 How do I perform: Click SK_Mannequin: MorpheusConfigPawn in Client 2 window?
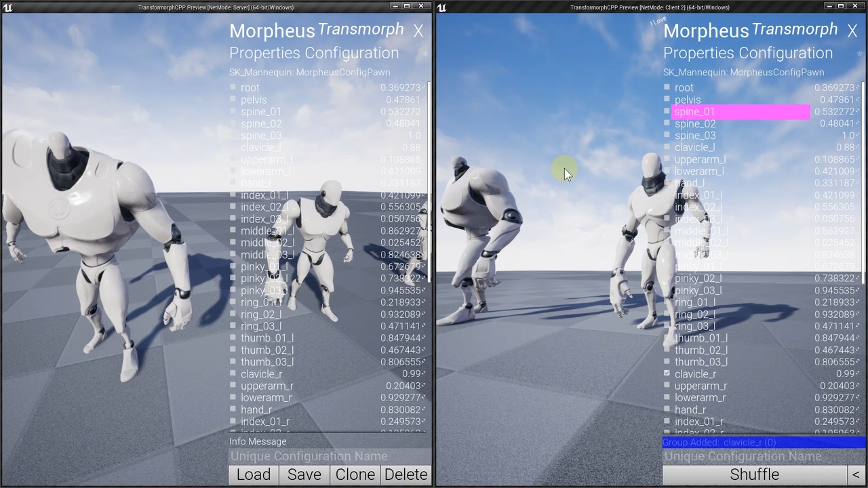click(x=743, y=72)
